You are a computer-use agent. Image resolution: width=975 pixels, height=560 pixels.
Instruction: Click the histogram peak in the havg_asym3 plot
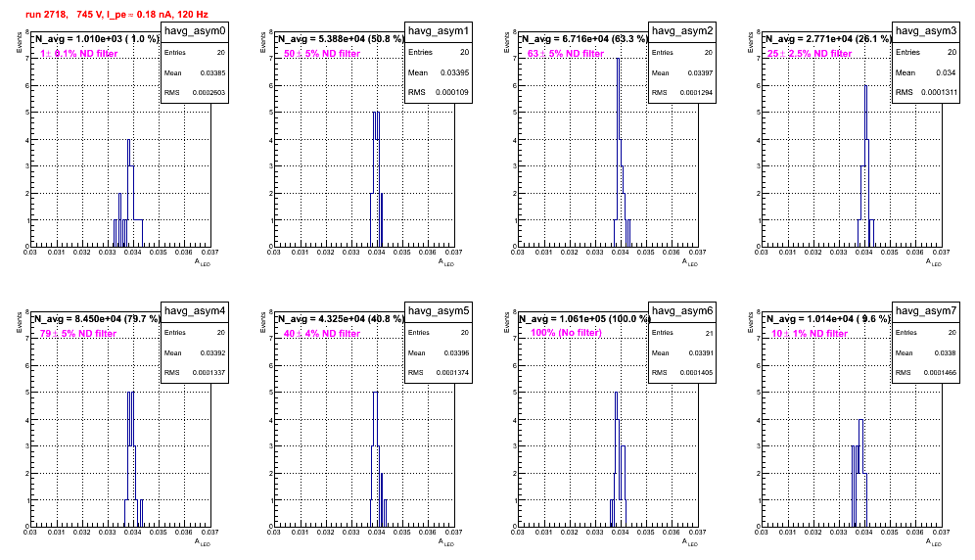click(865, 86)
